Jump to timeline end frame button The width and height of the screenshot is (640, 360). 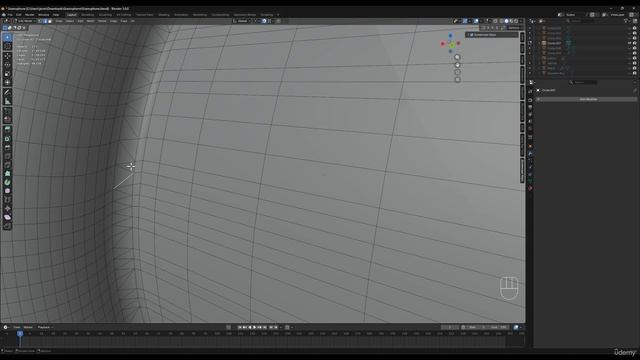(x=264, y=327)
